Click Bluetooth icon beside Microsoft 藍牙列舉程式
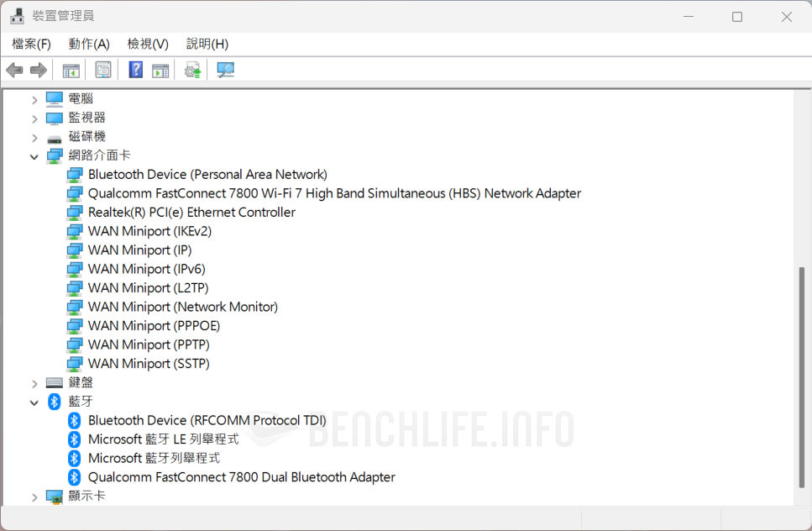This screenshot has width=812, height=531. (74, 459)
